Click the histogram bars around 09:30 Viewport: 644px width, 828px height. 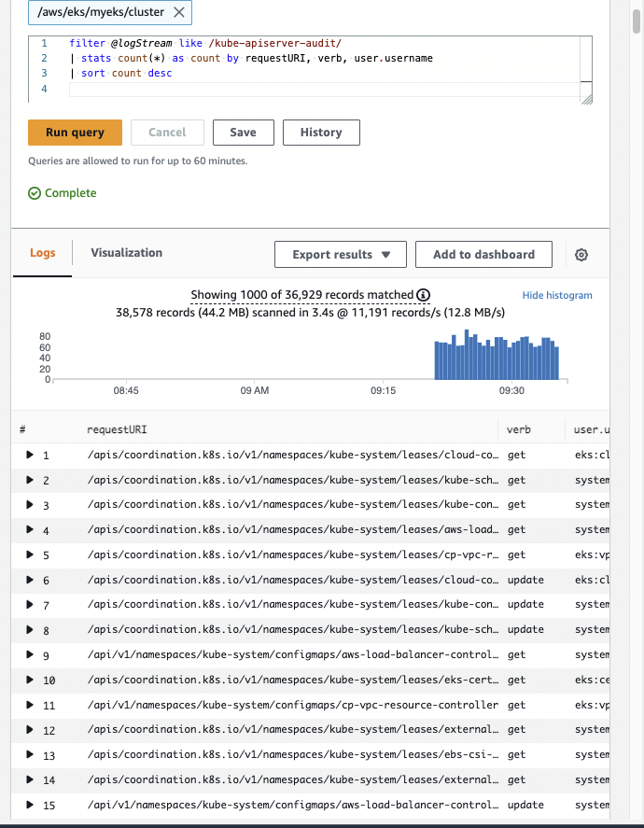click(x=497, y=355)
